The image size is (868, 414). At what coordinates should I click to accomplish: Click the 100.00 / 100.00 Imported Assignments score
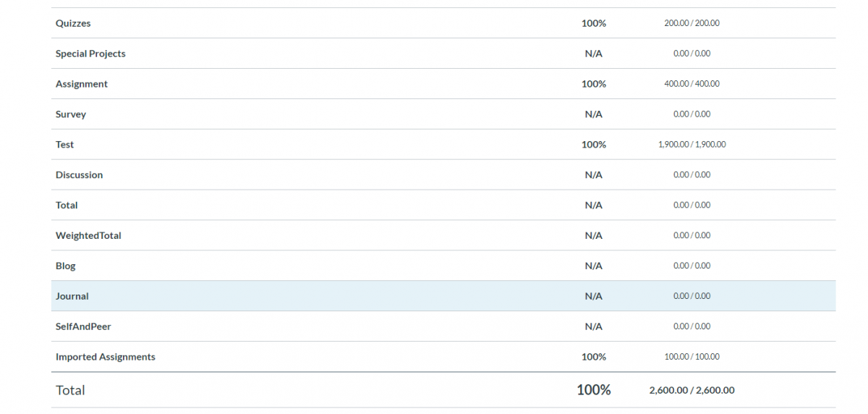pos(692,357)
